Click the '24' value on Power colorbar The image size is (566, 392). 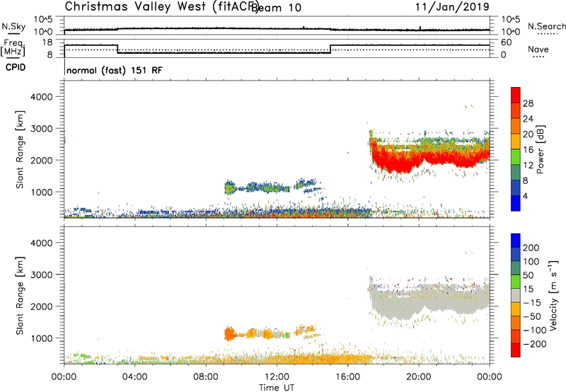point(528,119)
